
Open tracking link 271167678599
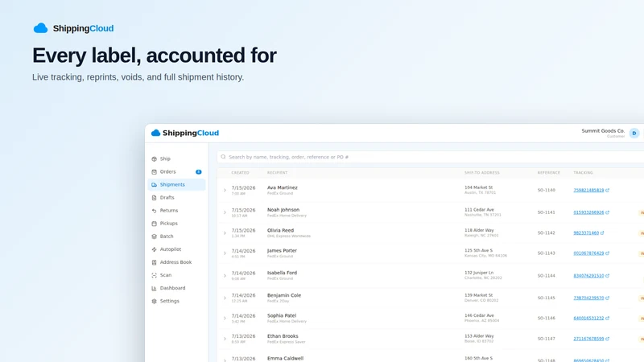(588, 339)
